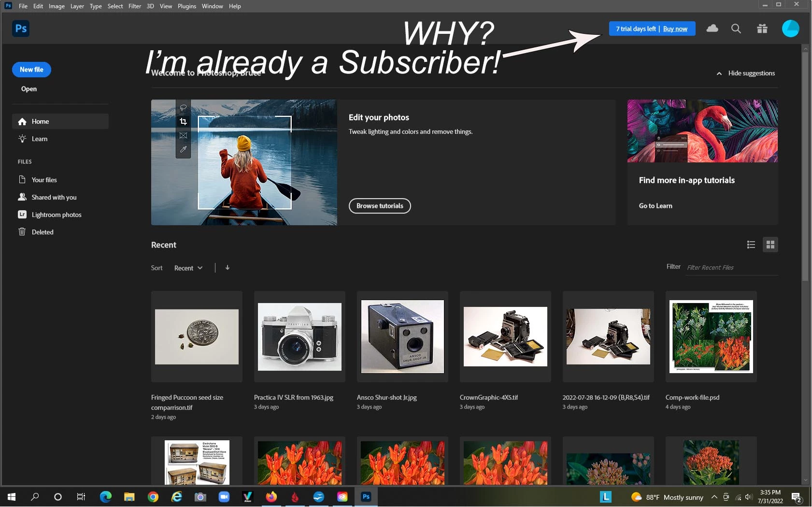Click the Filter Recent Files field
This screenshot has width=812, height=507.
[x=732, y=267]
